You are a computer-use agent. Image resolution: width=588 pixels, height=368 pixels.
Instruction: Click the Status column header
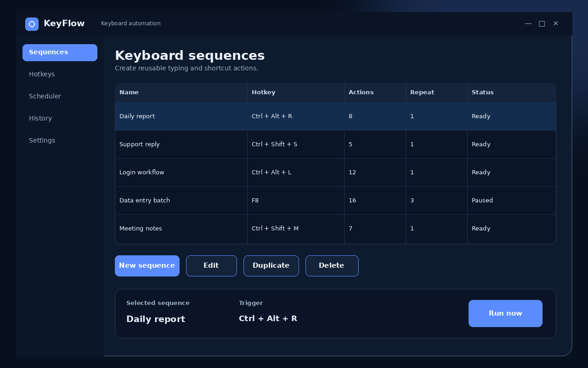tap(512, 92)
